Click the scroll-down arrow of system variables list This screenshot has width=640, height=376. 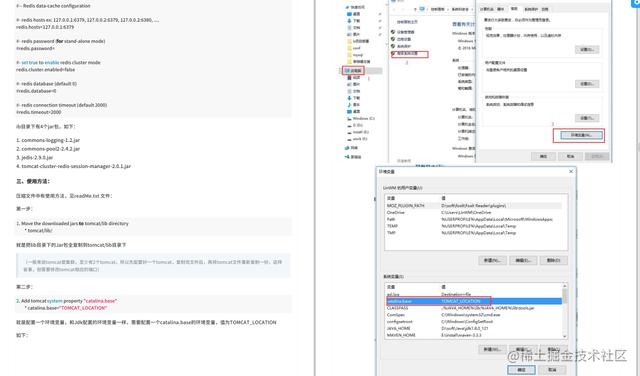pos(565,336)
